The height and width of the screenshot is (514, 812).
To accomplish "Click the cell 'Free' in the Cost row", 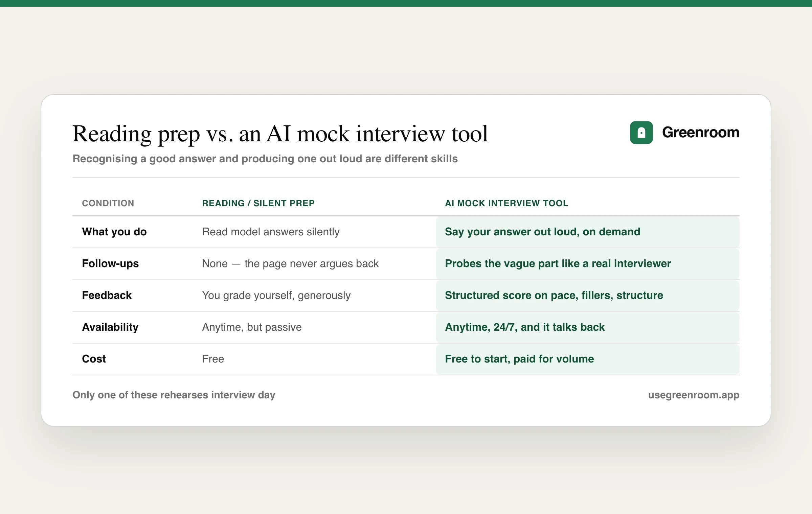I will [x=213, y=359].
